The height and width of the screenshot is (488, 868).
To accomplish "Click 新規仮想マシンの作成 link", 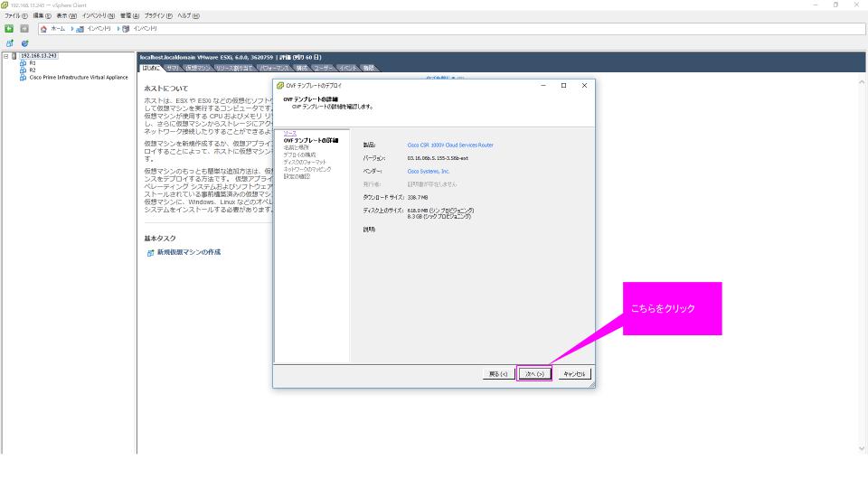I will click(189, 252).
